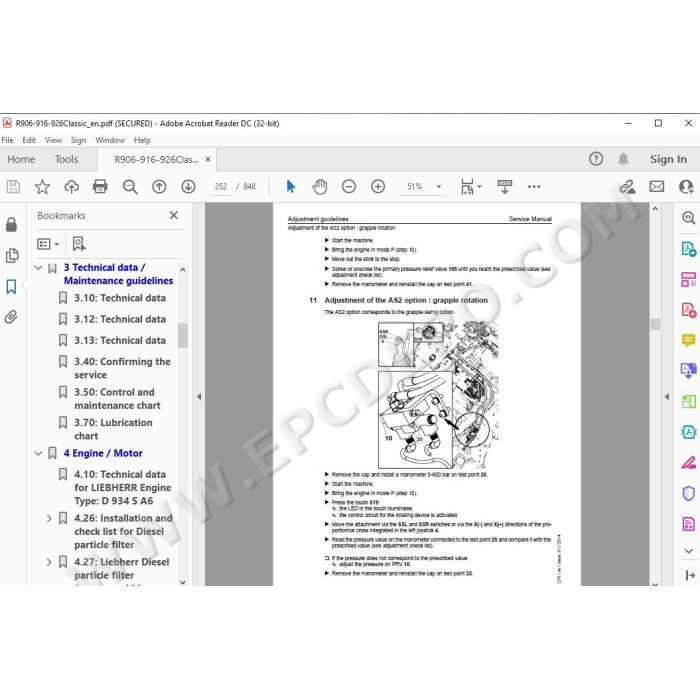The image size is (700, 700).
Task: Zoom out with minus icon
Action: click(349, 186)
